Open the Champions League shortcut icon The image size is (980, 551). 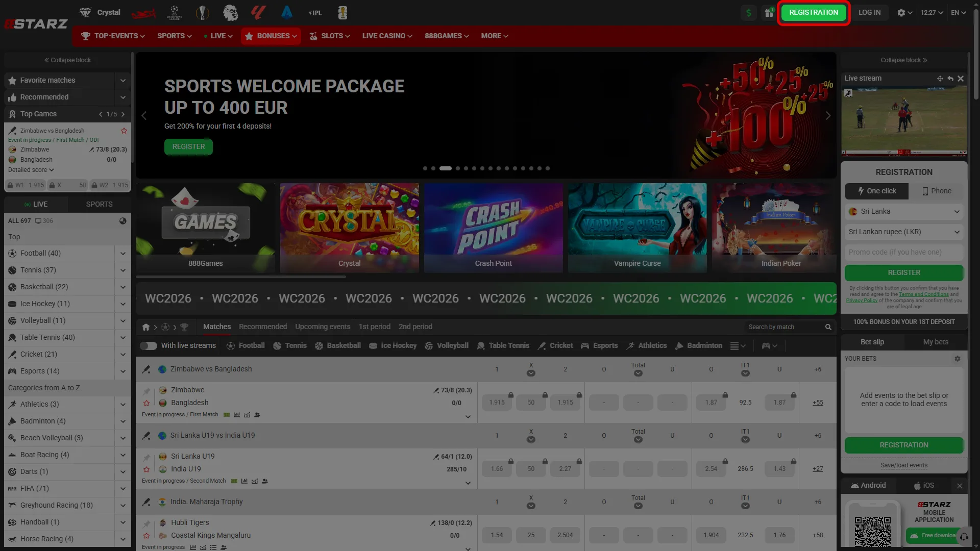pos(175,13)
